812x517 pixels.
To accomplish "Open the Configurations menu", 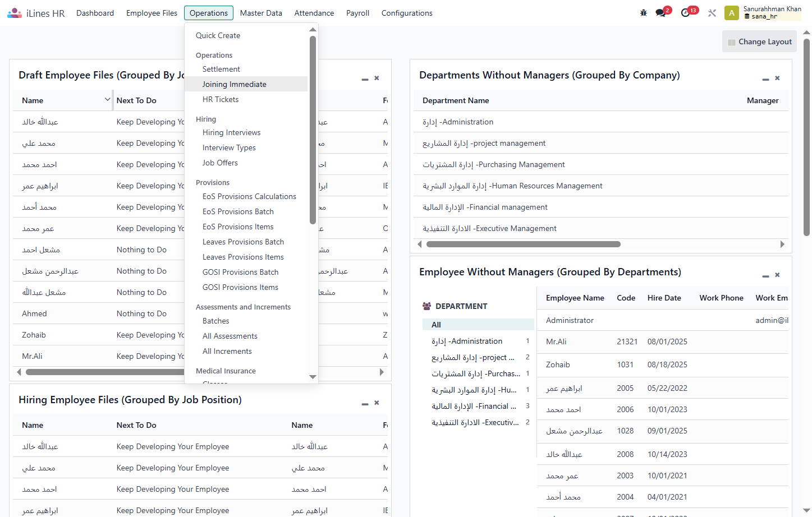I will 407,13.
